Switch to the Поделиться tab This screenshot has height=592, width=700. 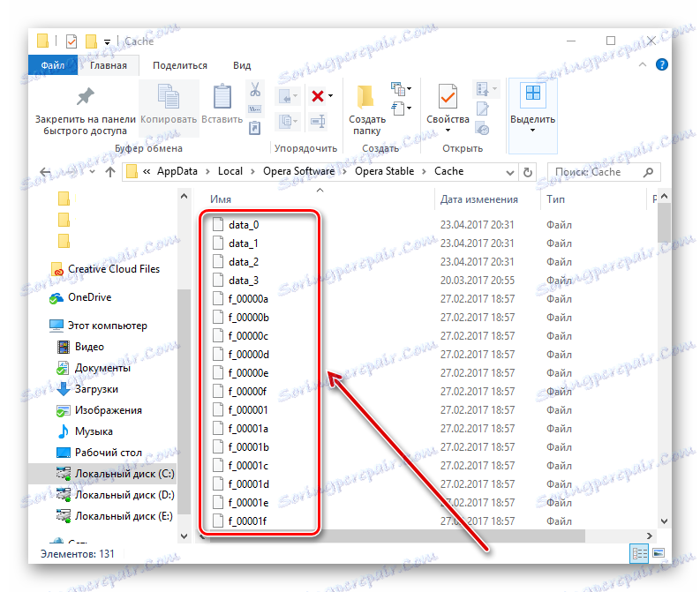tap(180, 65)
